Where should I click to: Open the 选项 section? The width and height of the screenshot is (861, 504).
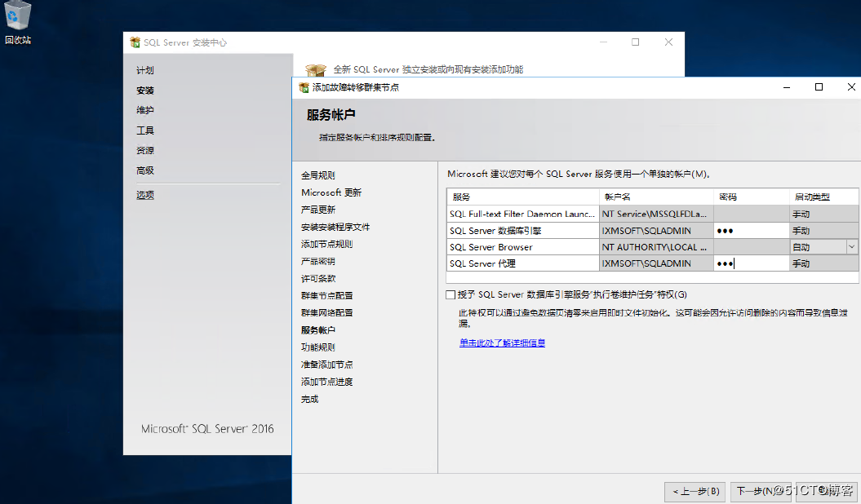point(144,194)
